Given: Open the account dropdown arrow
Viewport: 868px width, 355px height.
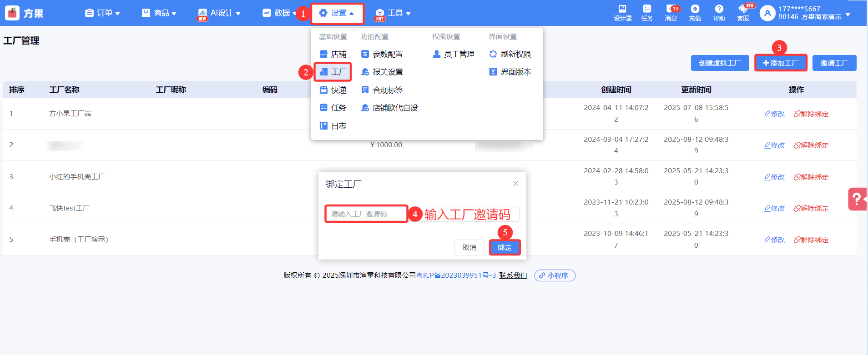Looking at the screenshot, I should pyautogui.click(x=848, y=15).
